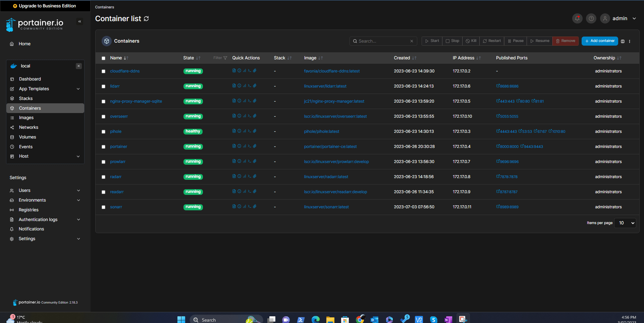Open exec console icon for radarr container
Screen dimensions: 644x323
250,176
